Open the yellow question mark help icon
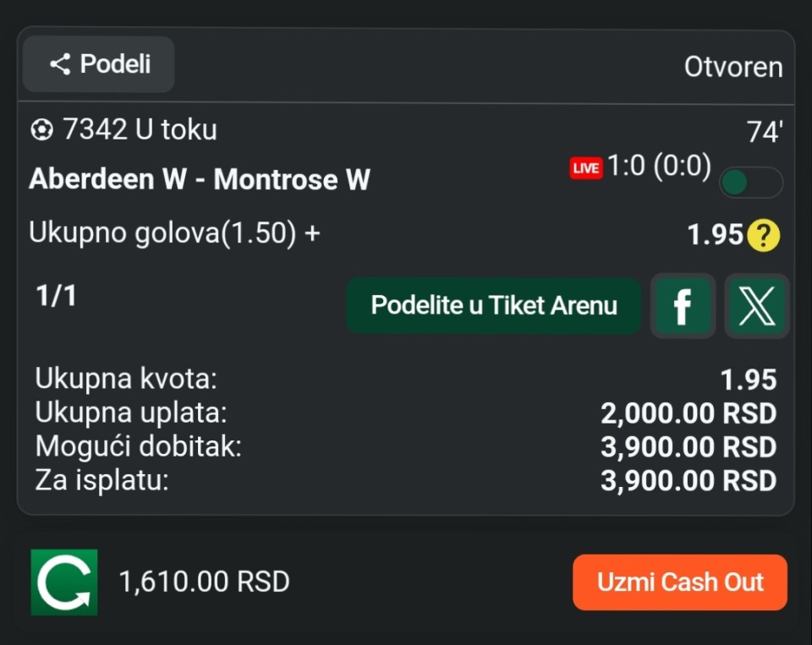The image size is (812, 645). pos(764,235)
